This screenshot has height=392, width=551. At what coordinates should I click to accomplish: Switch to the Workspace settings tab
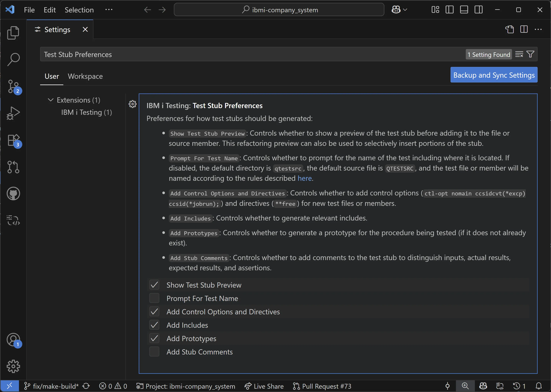85,76
